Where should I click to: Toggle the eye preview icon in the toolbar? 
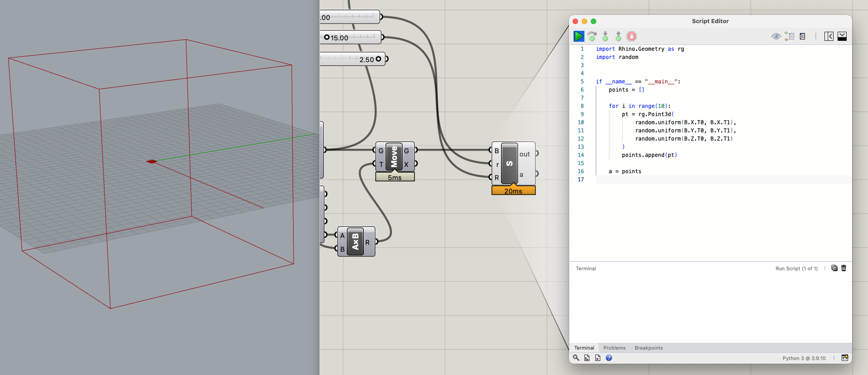[776, 36]
